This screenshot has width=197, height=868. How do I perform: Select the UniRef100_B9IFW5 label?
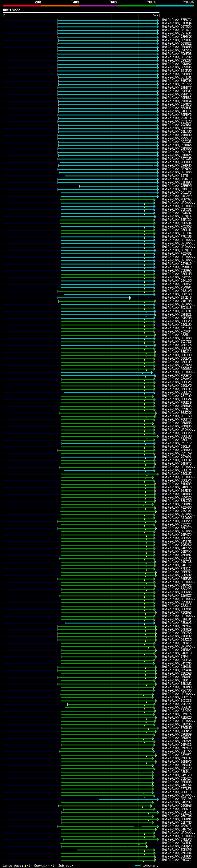tap(177, 71)
